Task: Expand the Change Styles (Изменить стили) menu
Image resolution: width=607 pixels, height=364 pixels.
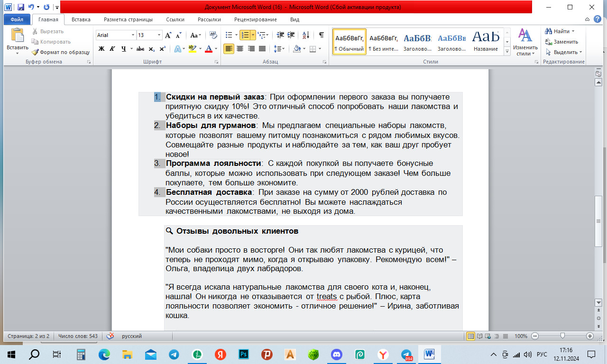Action: click(x=525, y=42)
